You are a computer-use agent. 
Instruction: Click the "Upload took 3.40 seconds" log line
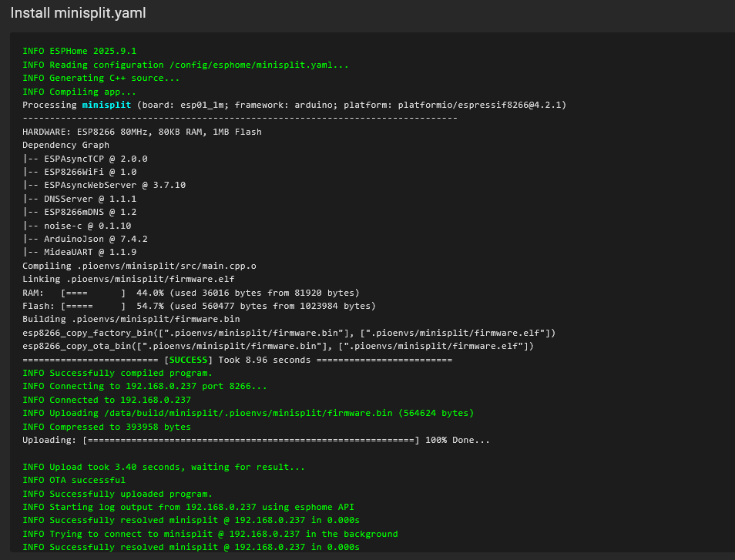point(163,467)
